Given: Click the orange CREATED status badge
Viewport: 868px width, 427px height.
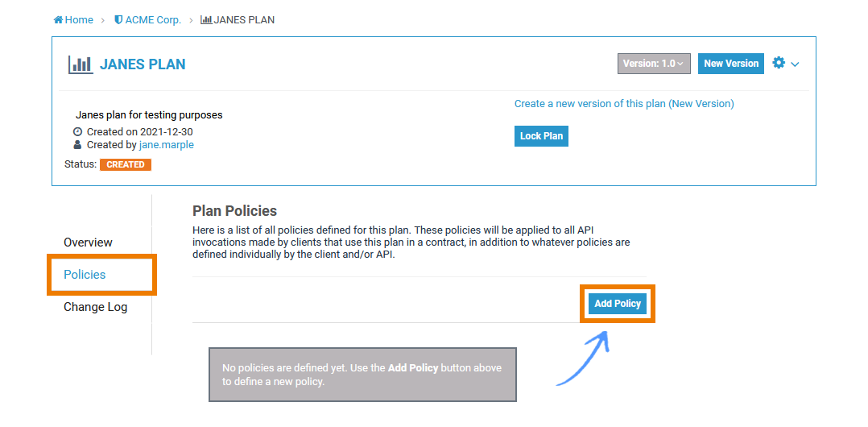Looking at the screenshot, I should 126,164.
